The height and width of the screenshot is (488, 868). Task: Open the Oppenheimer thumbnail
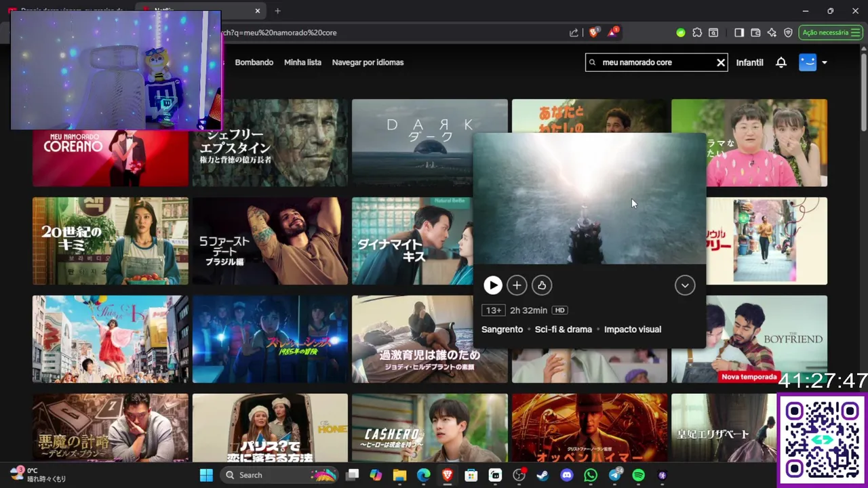(x=589, y=428)
